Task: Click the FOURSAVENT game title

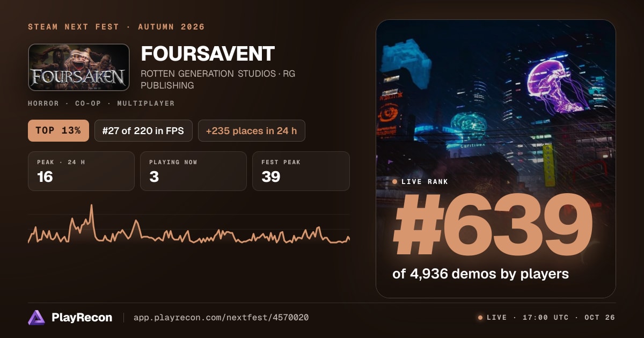Action: click(208, 54)
